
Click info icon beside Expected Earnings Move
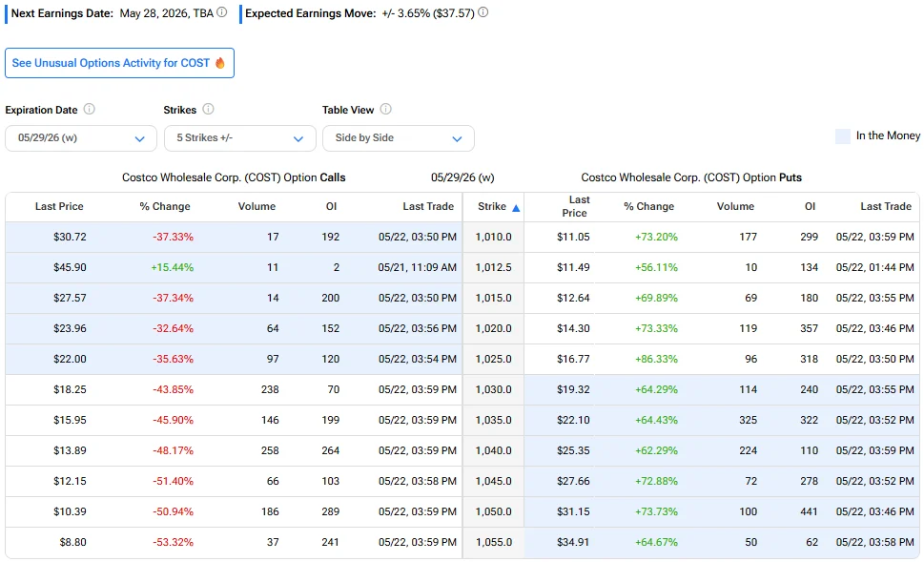[483, 12]
